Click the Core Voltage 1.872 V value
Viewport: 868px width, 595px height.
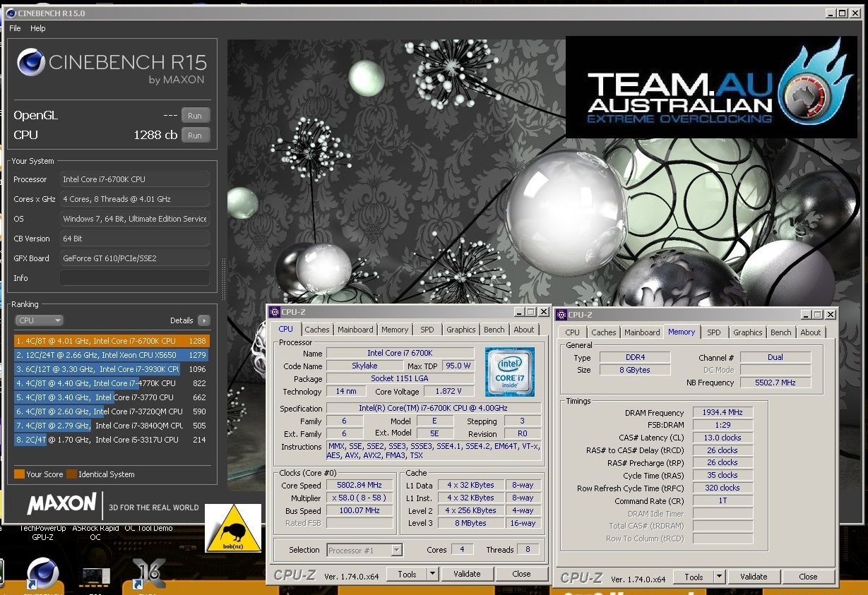448,391
